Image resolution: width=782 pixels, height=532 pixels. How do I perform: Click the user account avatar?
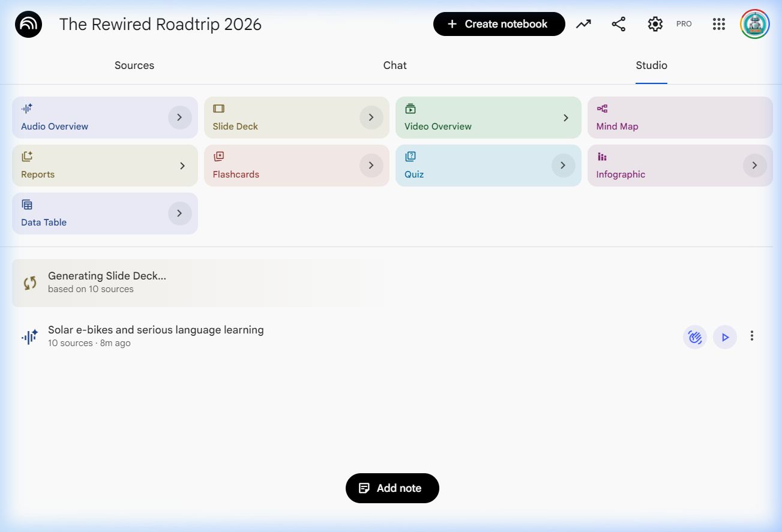[754, 24]
